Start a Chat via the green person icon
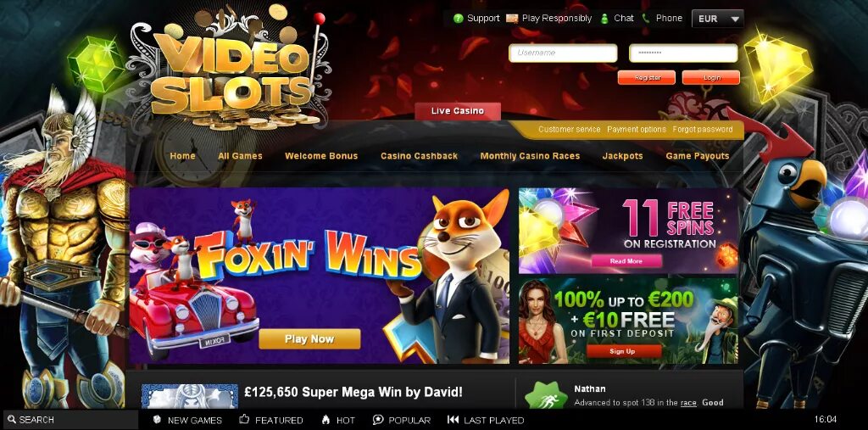The image size is (868, 430). click(604, 19)
